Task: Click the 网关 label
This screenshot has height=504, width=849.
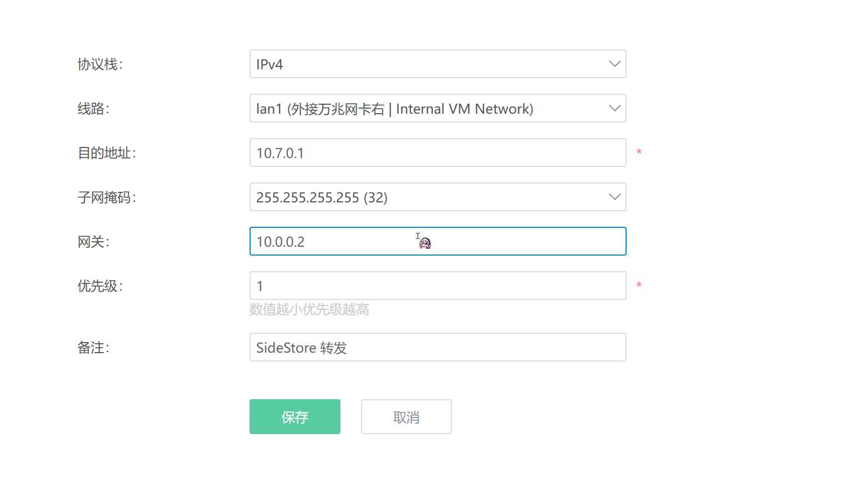Action: (93, 242)
